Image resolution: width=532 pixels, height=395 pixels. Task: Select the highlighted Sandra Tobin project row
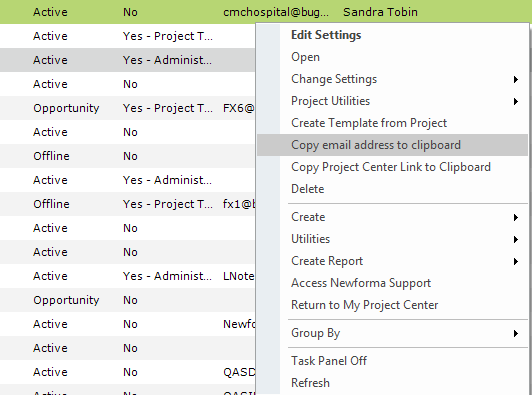coord(266,12)
